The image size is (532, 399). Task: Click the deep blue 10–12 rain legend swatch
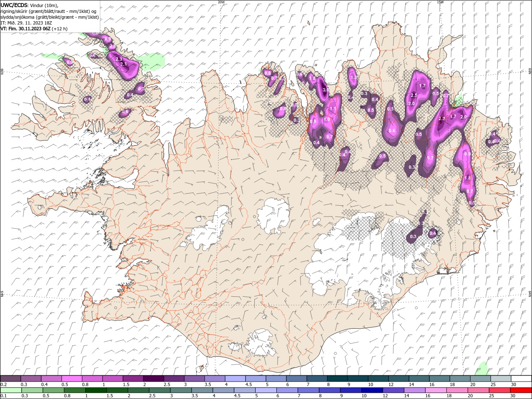point(372,390)
